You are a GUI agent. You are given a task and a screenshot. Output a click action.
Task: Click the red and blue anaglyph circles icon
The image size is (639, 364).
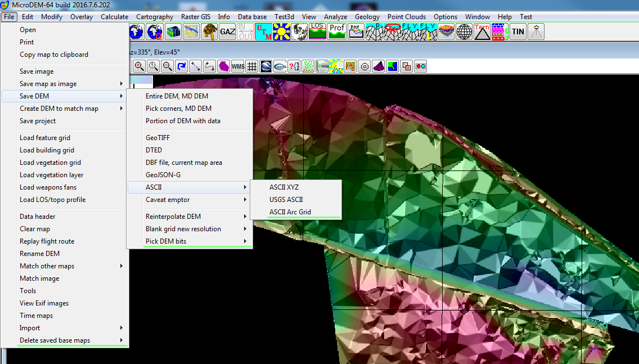tap(421, 66)
